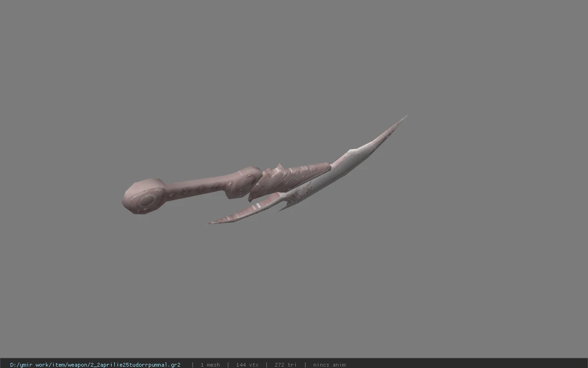Click the file path 2_2aprilie25tudorrpumnal.gr2
The height and width of the screenshot is (368, 588).
point(95,365)
